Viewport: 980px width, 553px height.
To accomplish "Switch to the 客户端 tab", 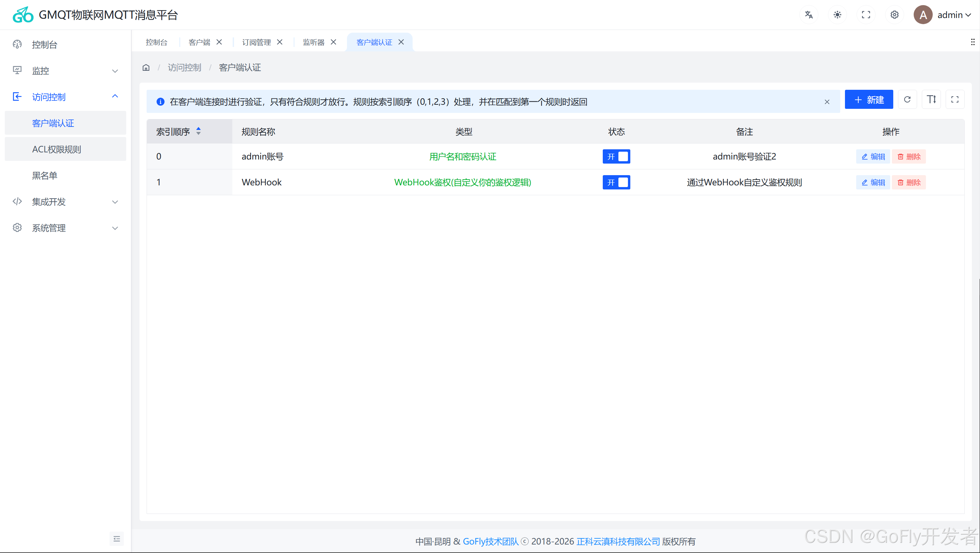I will [199, 42].
